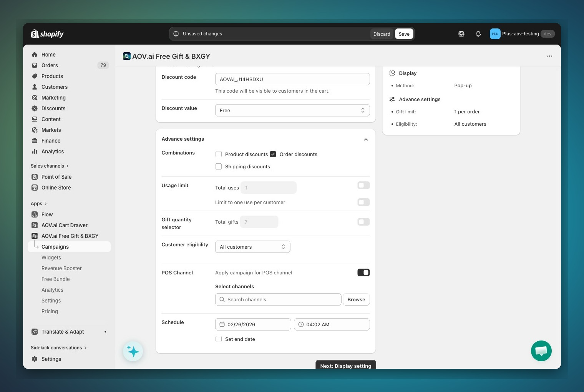Open Widgets under AOV.ai app menu

click(51, 257)
